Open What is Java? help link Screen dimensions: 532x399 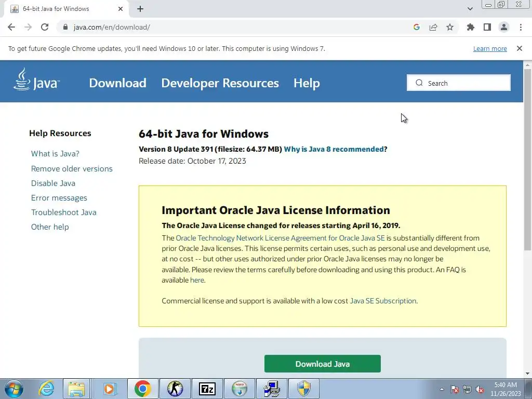pos(55,154)
